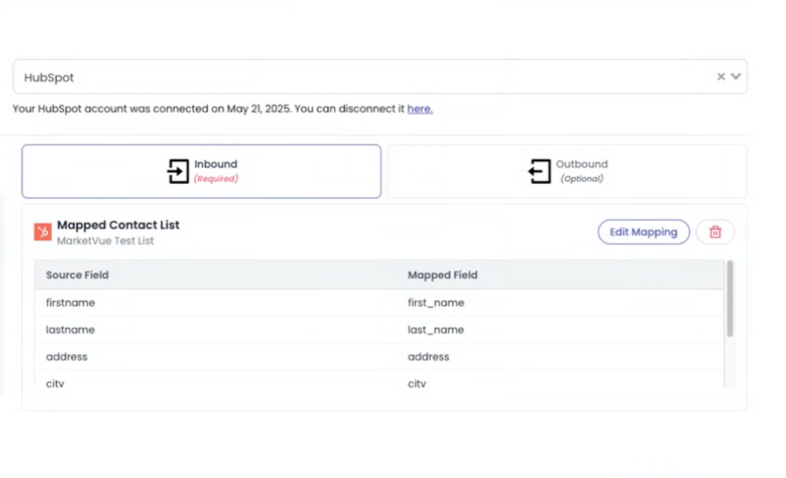Select the Source Field column header
The width and height of the screenshot is (786, 478).
tap(77, 275)
